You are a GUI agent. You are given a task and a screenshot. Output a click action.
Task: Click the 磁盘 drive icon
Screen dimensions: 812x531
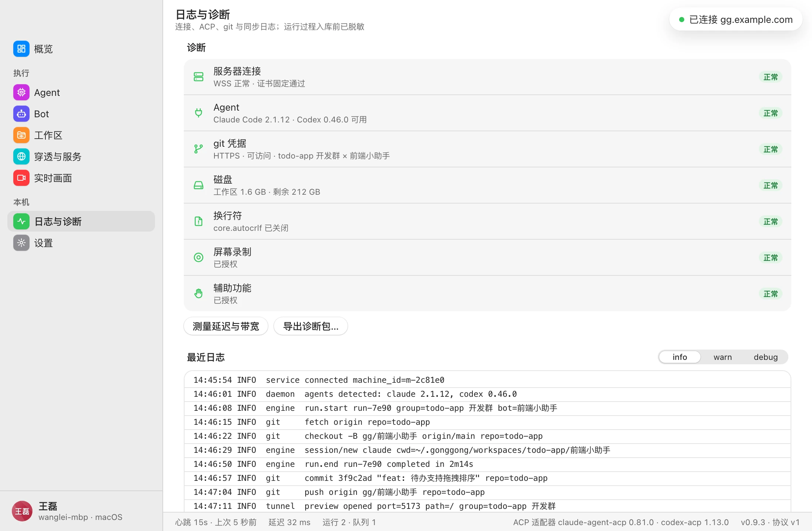(199, 185)
